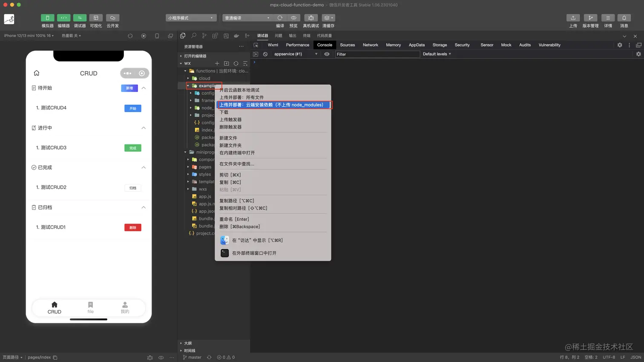The height and width of the screenshot is (362, 644).
Task: Open the iPhone 12/13 mini device dropdown
Action: [x=29, y=36]
